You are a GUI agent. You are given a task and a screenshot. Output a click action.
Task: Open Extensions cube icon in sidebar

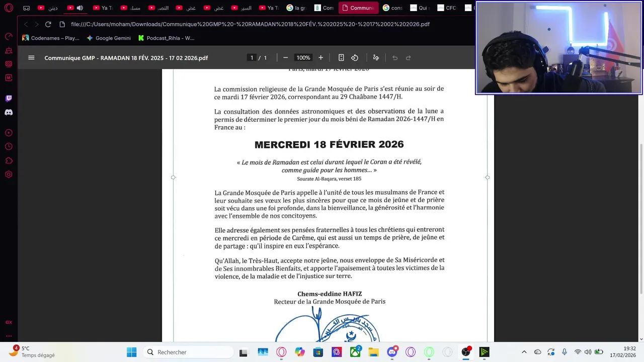(x=9, y=161)
